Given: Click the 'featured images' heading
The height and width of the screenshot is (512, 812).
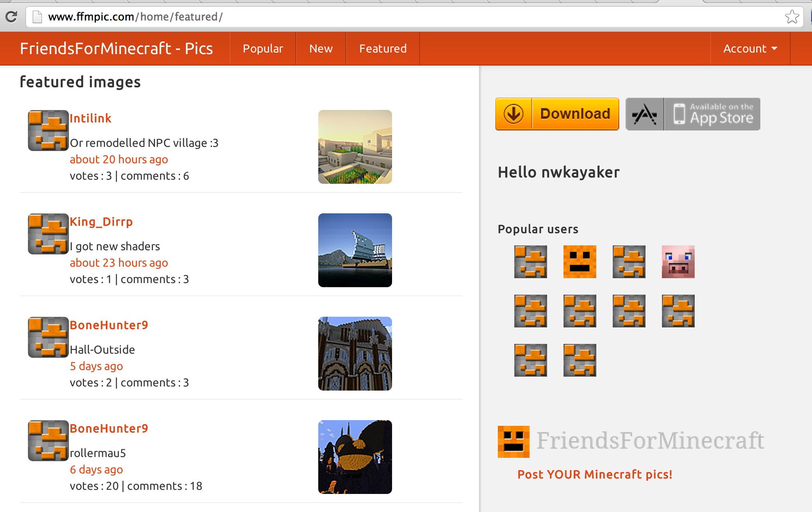Looking at the screenshot, I should [80, 82].
